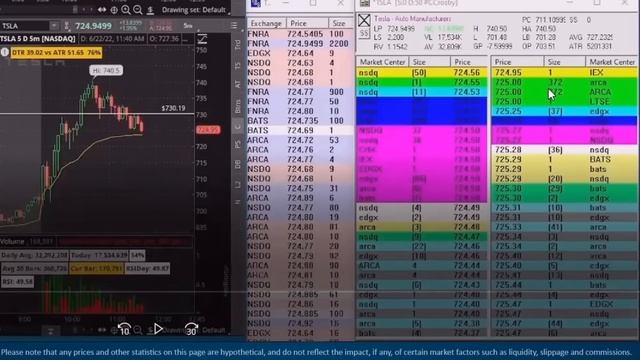Viewport: 640px width, 360px height.
Task: Click the Price column header in time and sales
Action: point(307,23)
